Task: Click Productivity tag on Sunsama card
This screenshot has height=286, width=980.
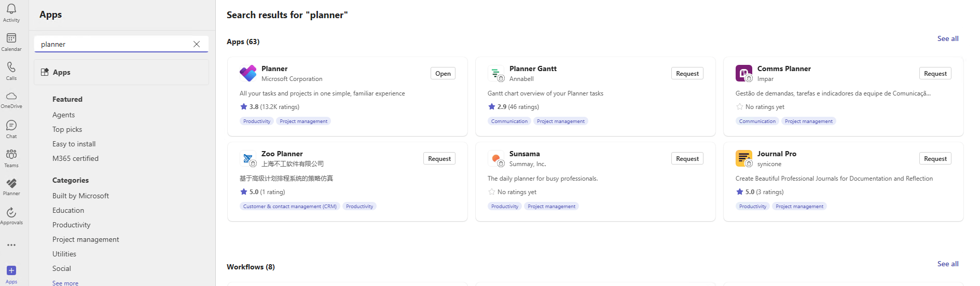Action: click(x=505, y=206)
